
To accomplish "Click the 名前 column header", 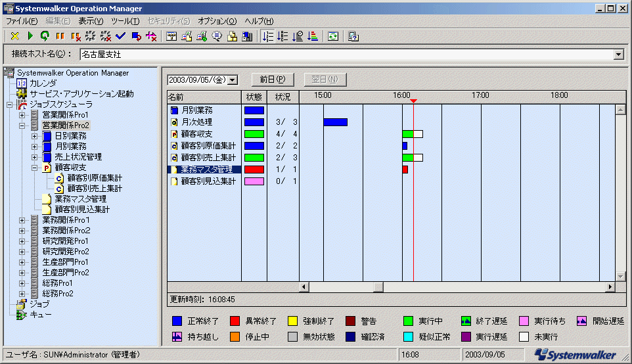I will (x=204, y=97).
